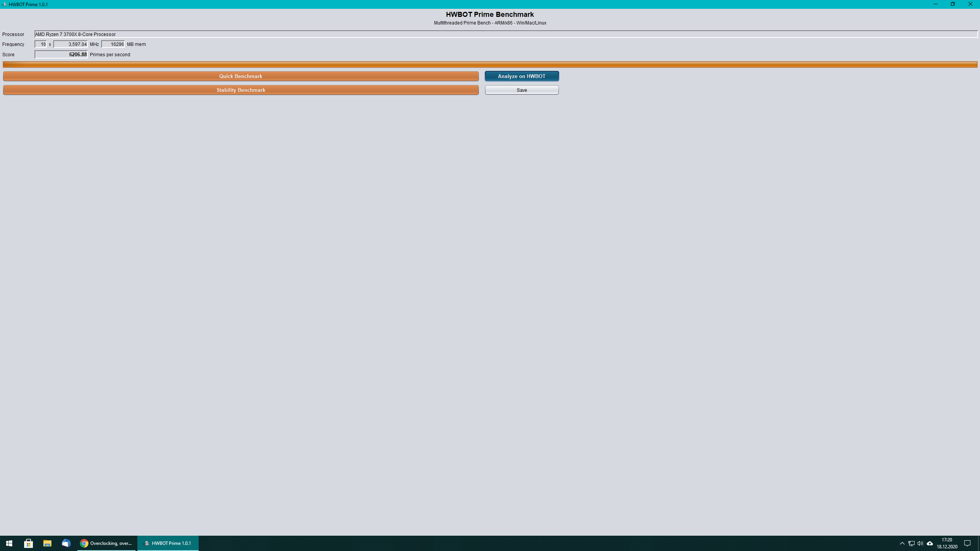Click the Multithreaded Prime Bench subtitle
The width and height of the screenshot is (980, 551).
pyautogui.click(x=490, y=23)
